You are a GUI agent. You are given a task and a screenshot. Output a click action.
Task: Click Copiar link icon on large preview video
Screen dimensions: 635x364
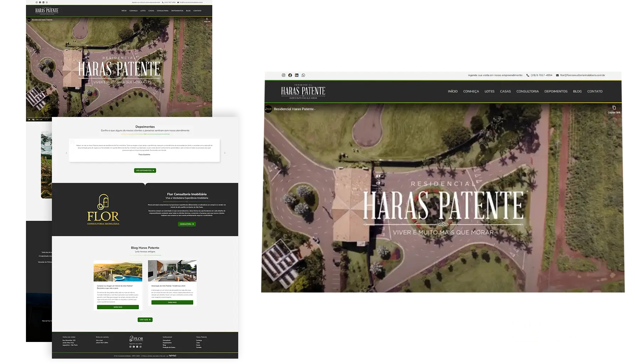pos(614,108)
